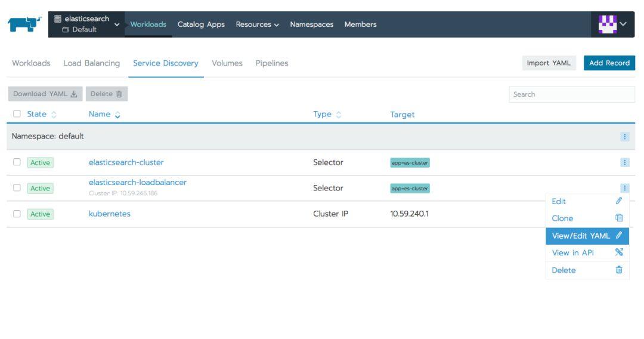
Task: Click Add Record button
Action: coord(609,63)
